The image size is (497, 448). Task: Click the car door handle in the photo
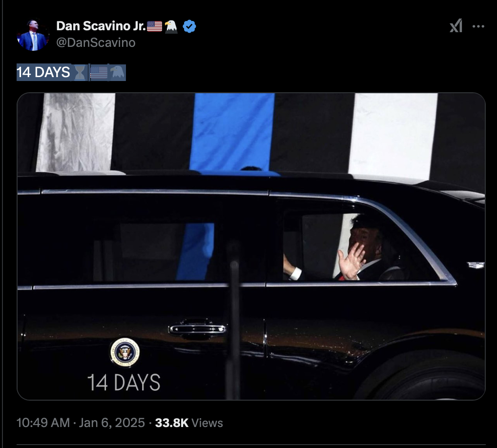tap(197, 329)
